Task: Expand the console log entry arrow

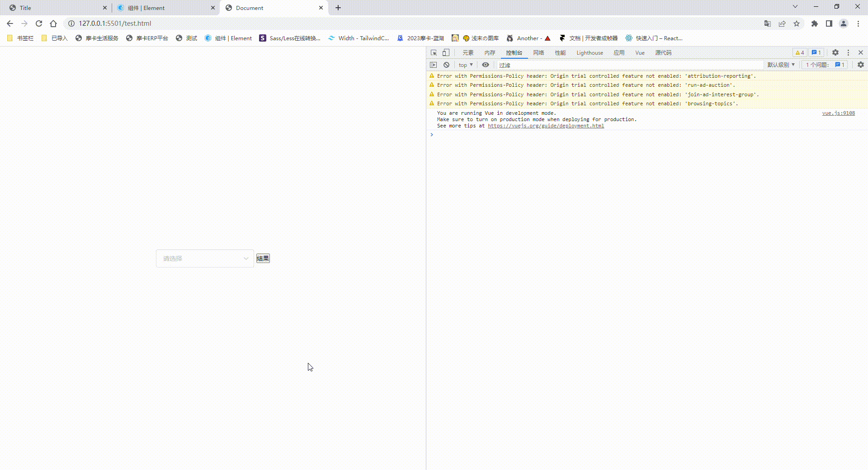Action: 432,134
